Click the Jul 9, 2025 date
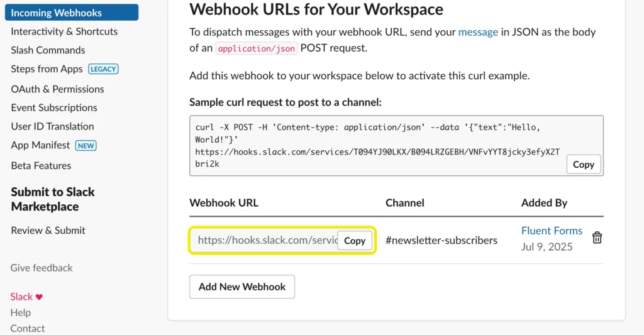Image resolution: width=644 pixels, height=335 pixels. 547,247
